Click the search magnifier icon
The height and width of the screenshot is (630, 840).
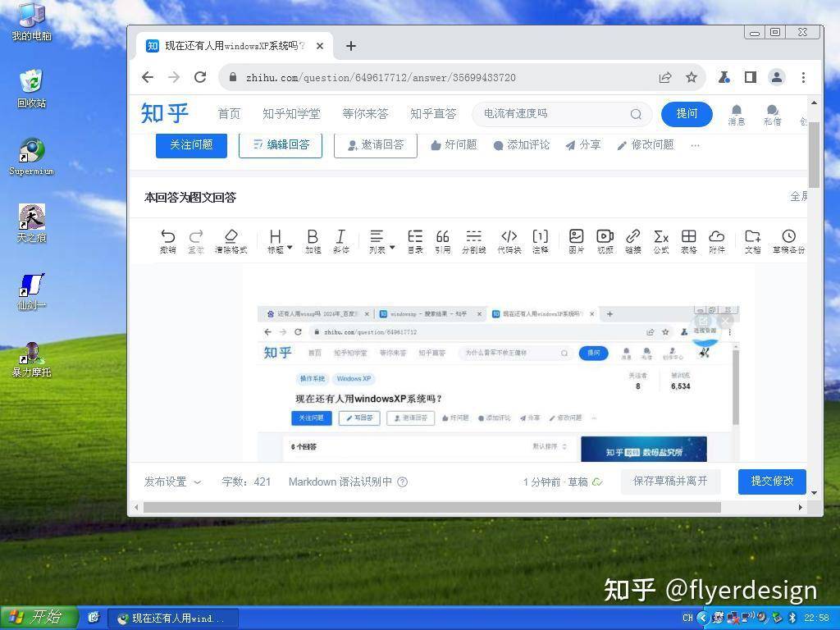pos(636,114)
